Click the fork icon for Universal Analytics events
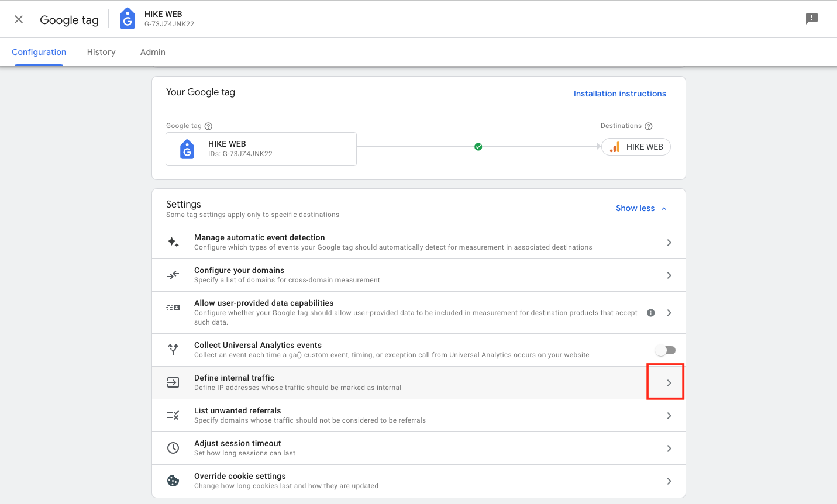This screenshot has height=504, width=837. (173, 350)
